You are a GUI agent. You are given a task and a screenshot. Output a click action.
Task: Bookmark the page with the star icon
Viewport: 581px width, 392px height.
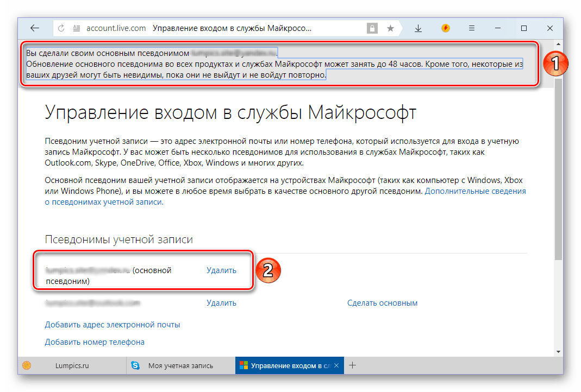pos(390,28)
